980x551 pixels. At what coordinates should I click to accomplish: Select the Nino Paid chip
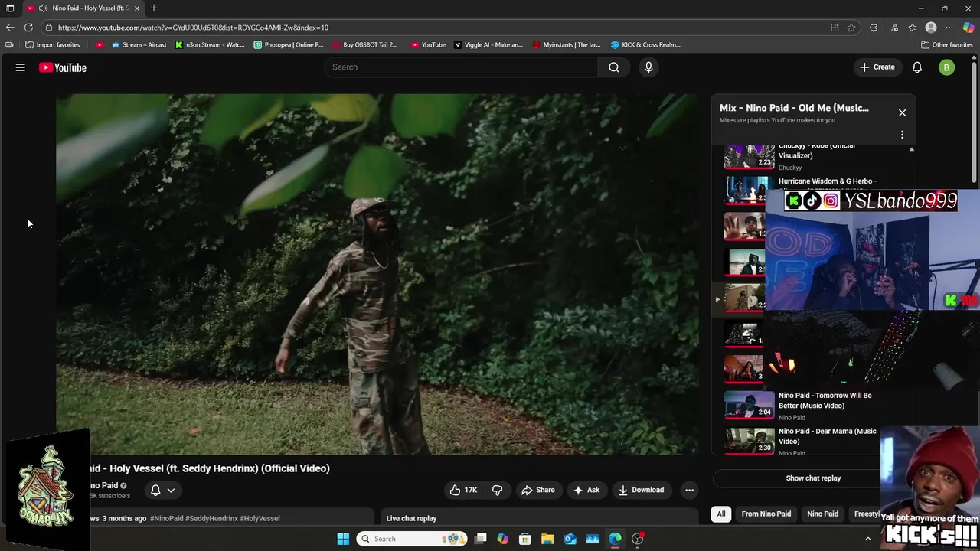point(822,514)
